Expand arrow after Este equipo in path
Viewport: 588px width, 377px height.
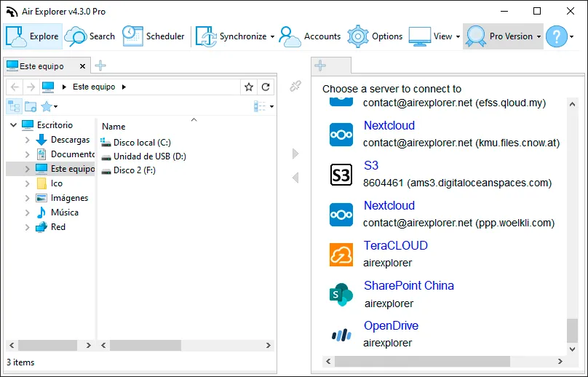click(x=124, y=87)
